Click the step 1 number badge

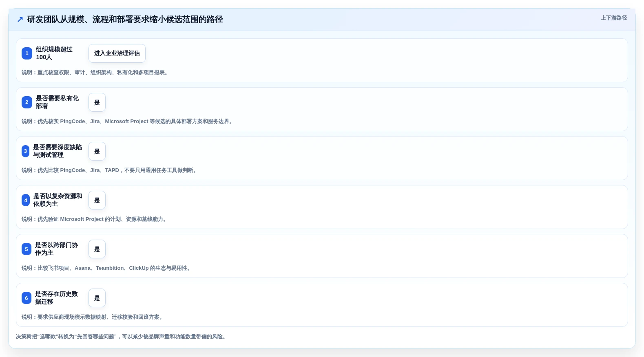click(27, 53)
